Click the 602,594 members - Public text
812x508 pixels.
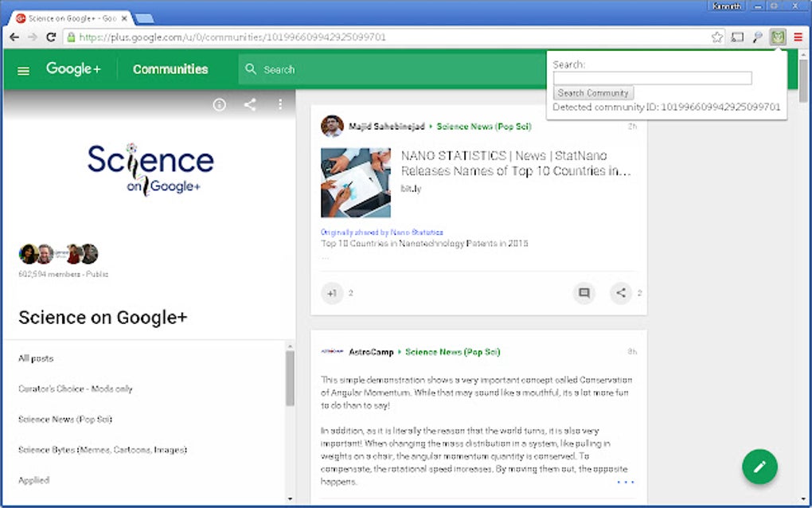[63, 275]
